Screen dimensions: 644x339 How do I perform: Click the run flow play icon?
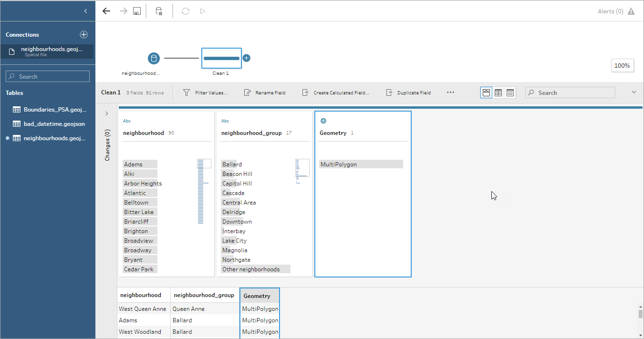203,11
